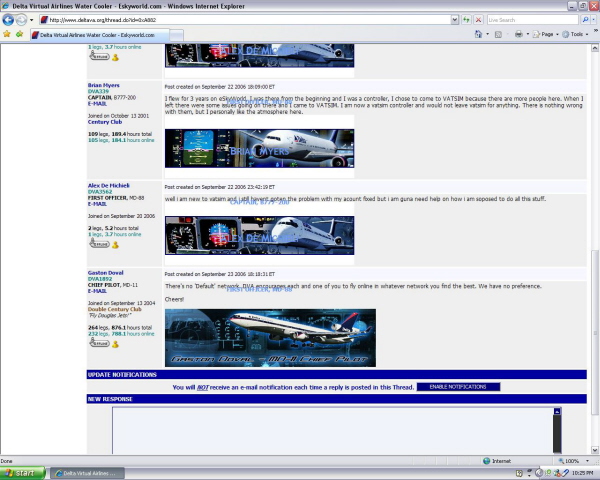Click the Feeds toolbar icon
The image size is (600, 480).
point(498,34)
